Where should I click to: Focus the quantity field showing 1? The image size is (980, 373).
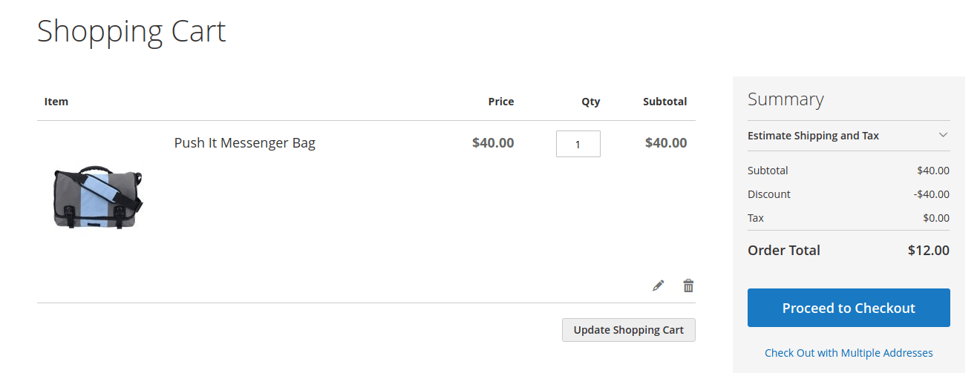click(x=578, y=144)
